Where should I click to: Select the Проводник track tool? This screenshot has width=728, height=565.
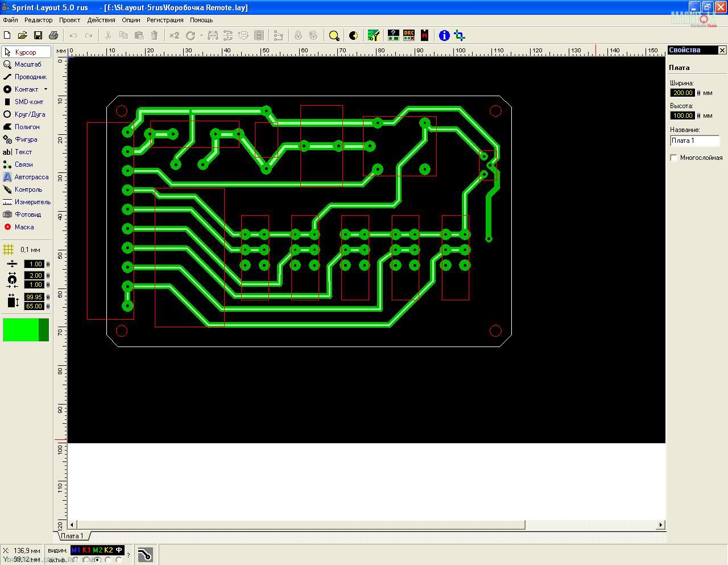click(25, 77)
